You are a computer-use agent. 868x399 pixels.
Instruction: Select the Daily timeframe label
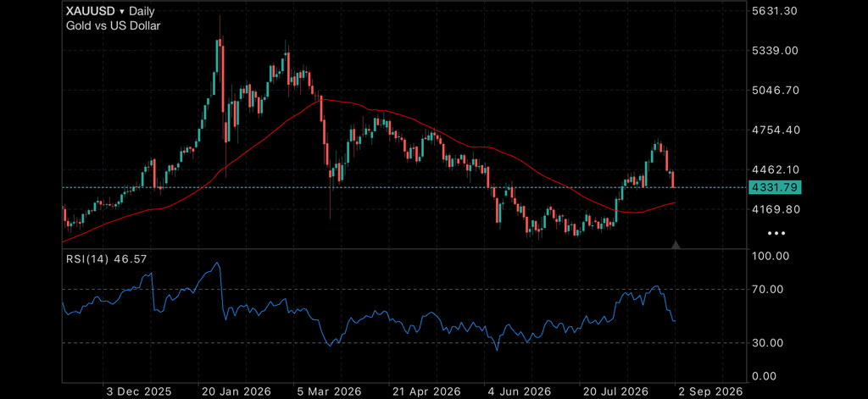click(x=142, y=12)
